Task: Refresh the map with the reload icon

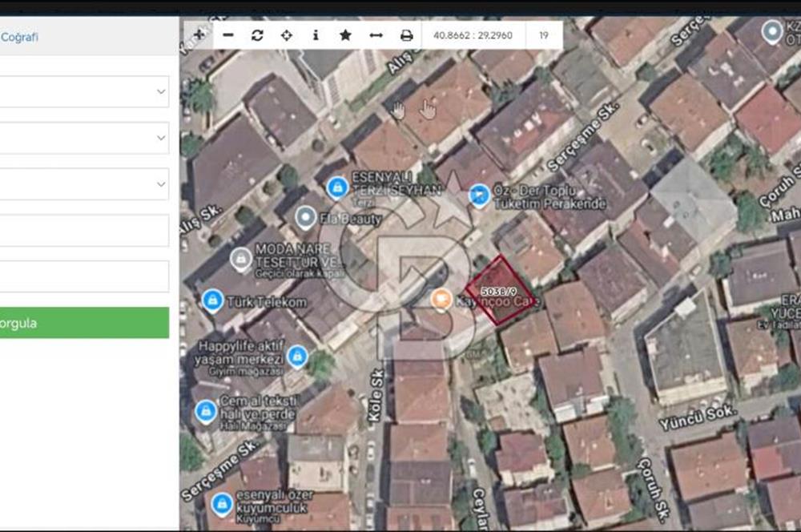Action: (x=257, y=34)
